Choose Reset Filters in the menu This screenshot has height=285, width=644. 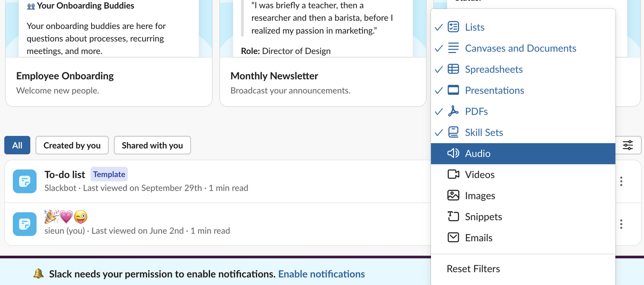coord(523,269)
